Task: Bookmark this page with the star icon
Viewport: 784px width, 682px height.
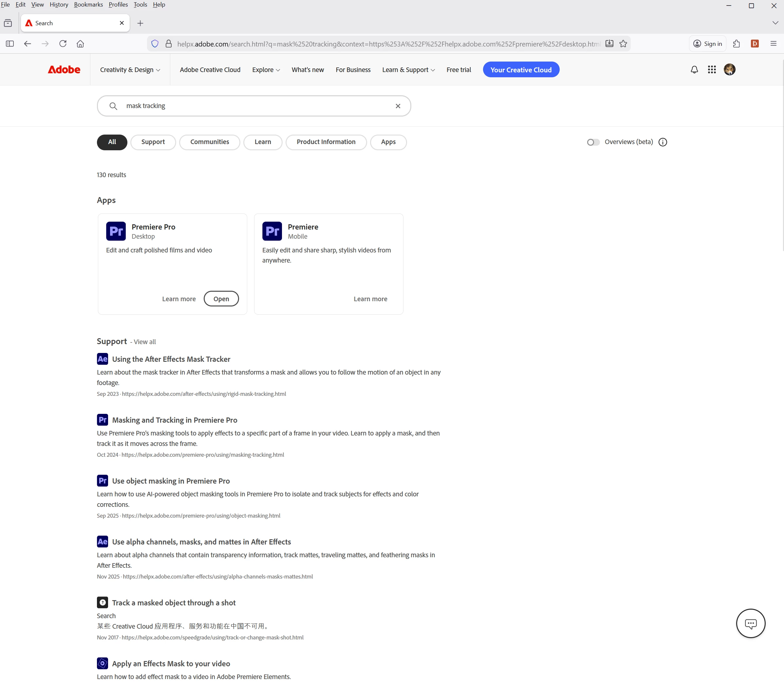Action: click(623, 44)
